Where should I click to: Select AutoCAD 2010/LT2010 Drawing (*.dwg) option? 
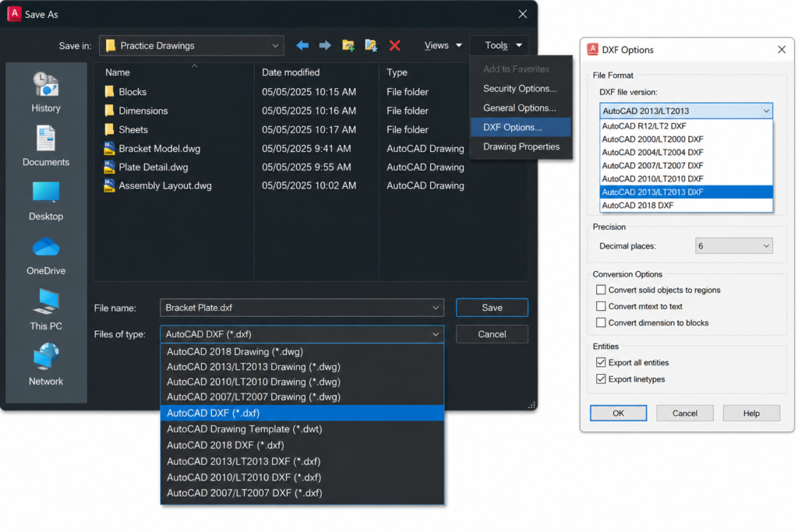pyautogui.click(x=302, y=382)
